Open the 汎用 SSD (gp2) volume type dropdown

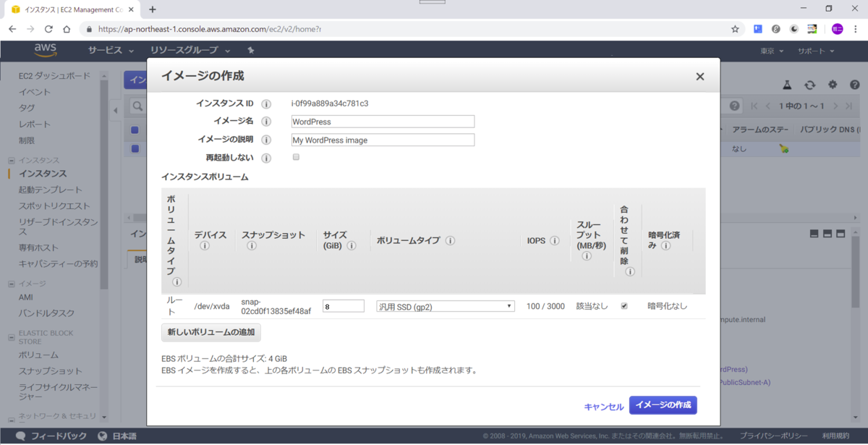(444, 305)
